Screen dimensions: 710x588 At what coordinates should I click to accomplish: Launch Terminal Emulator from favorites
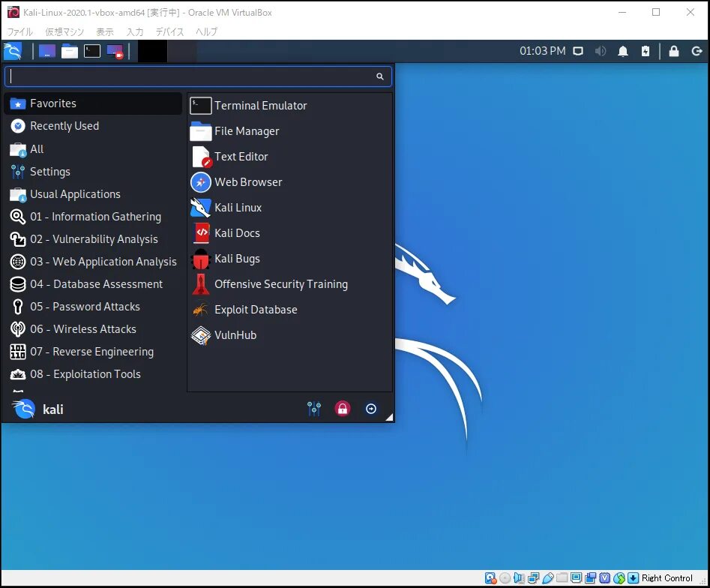tap(290, 106)
